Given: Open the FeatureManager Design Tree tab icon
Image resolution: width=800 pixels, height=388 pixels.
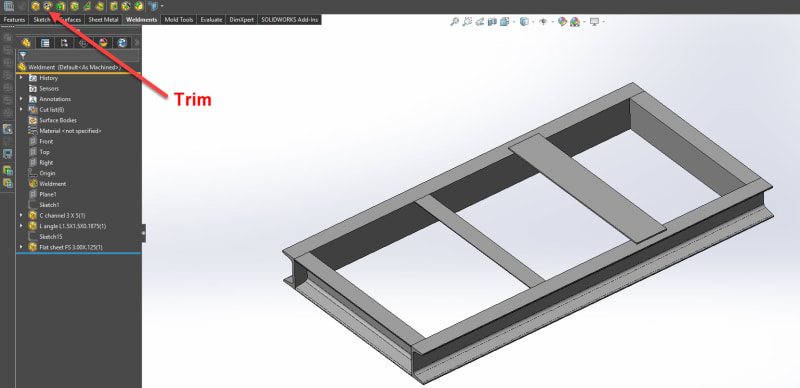Looking at the screenshot, I should pos(26,43).
